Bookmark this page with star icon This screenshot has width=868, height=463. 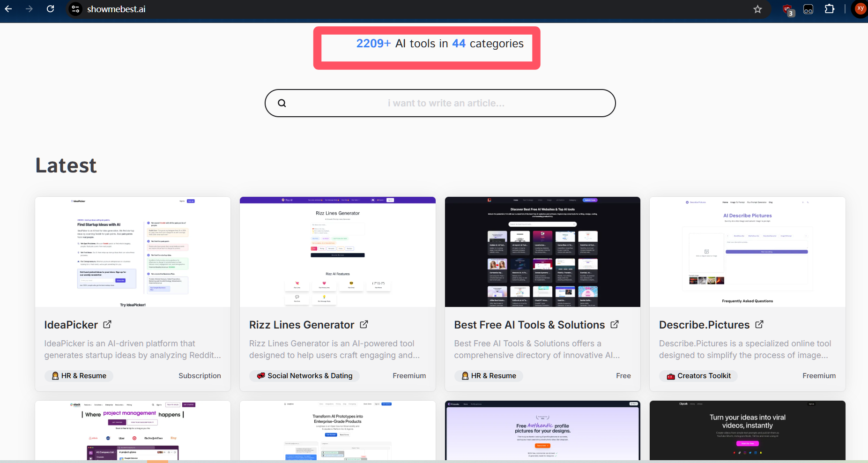[757, 9]
